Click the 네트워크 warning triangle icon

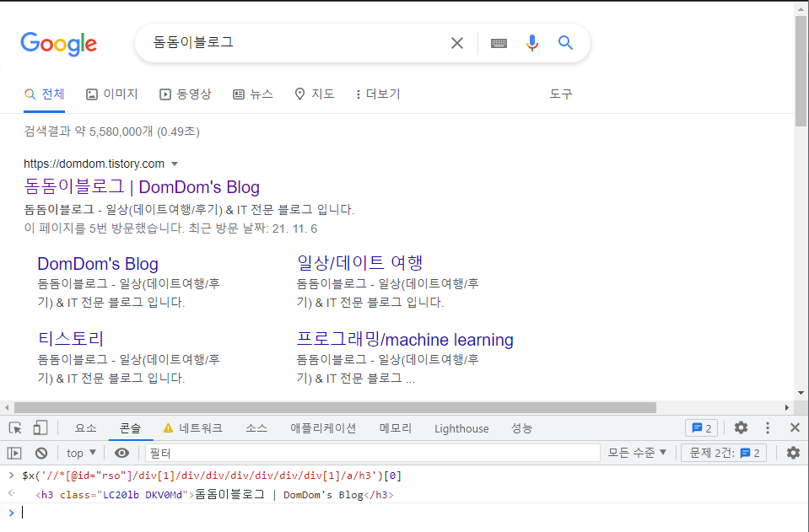click(x=168, y=428)
